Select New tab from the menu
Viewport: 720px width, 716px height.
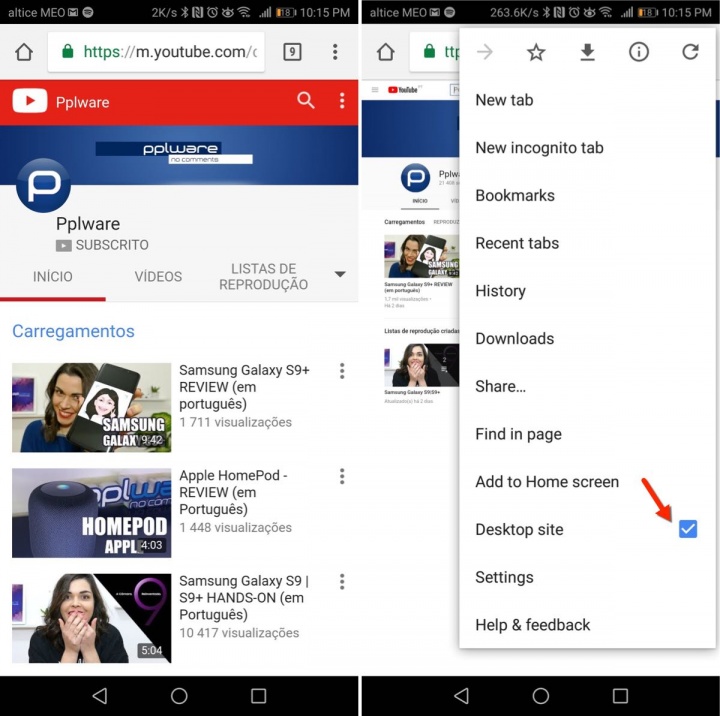point(587,100)
